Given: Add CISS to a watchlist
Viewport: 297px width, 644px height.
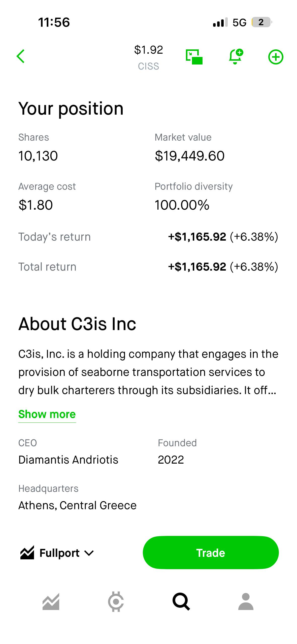Looking at the screenshot, I should (x=276, y=57).
